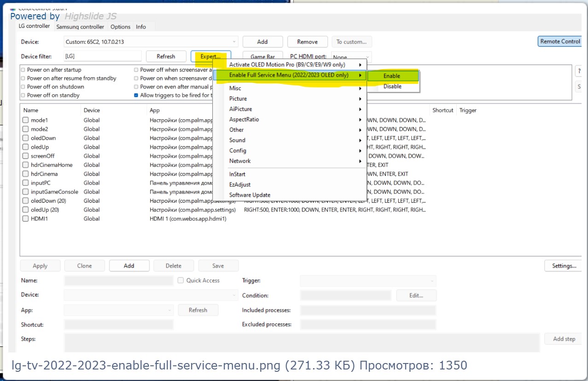This screenshot has width=588, height=381.
Task: Expand the Picture submenu arrow
Action: click(x=360, y=99)
